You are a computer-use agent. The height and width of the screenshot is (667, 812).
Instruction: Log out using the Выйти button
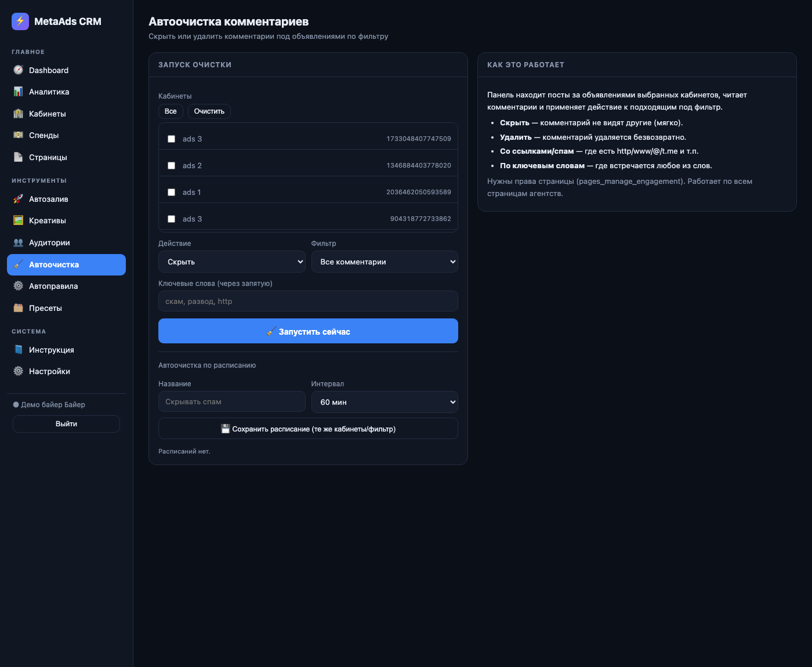pyautogui.click(x=66, y=424)
